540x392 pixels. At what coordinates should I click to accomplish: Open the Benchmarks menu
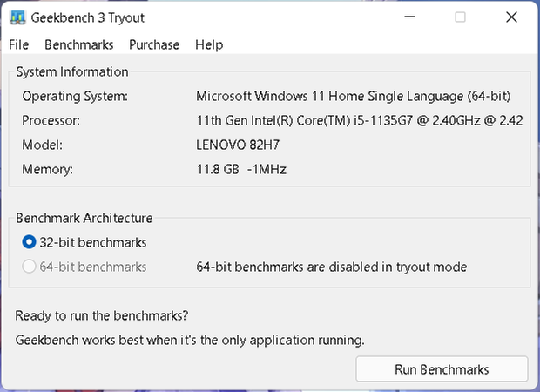pyautogui.click(x=79, y=44)
